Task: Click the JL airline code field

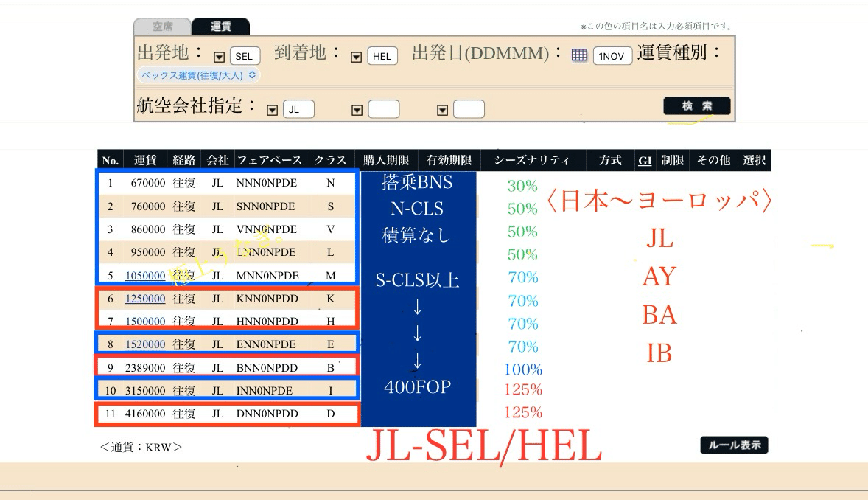Action: (x=298, y=109)
